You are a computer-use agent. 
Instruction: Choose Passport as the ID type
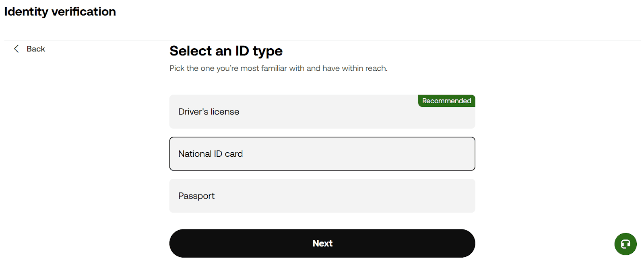coord(322,196)
